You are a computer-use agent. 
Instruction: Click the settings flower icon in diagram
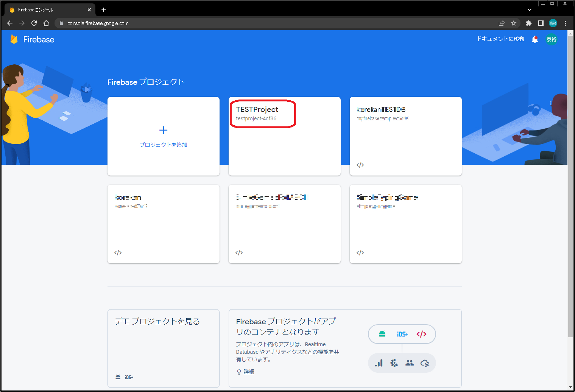click(x=394, y=363)
